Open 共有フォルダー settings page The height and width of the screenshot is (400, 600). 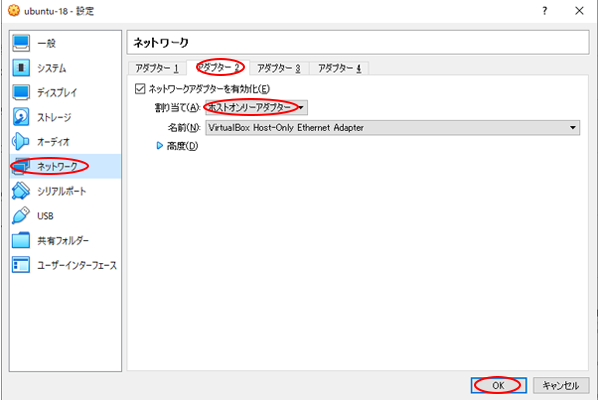[x=63, y=240]
